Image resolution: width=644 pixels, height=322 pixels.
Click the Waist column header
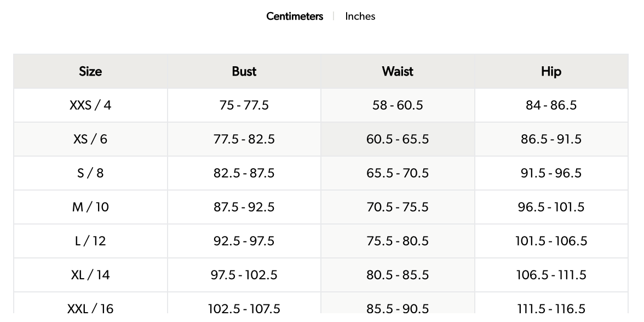click(398, 71)
